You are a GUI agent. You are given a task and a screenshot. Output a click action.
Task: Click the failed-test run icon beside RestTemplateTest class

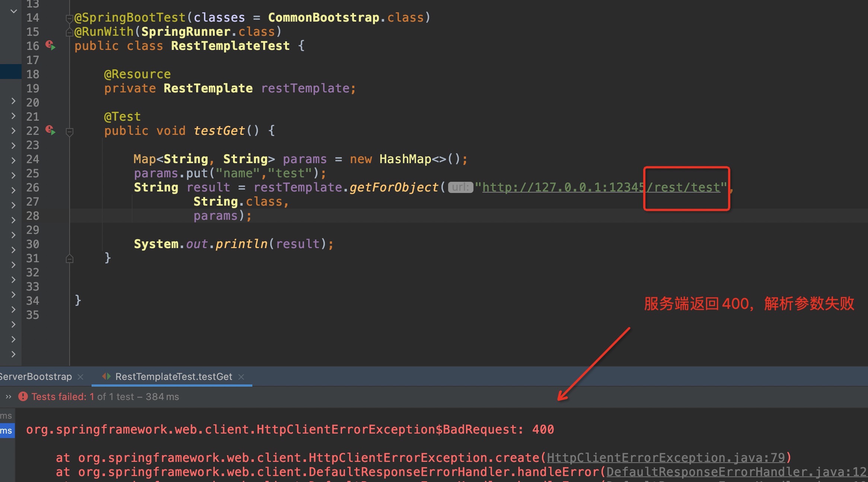click(49, 44)
